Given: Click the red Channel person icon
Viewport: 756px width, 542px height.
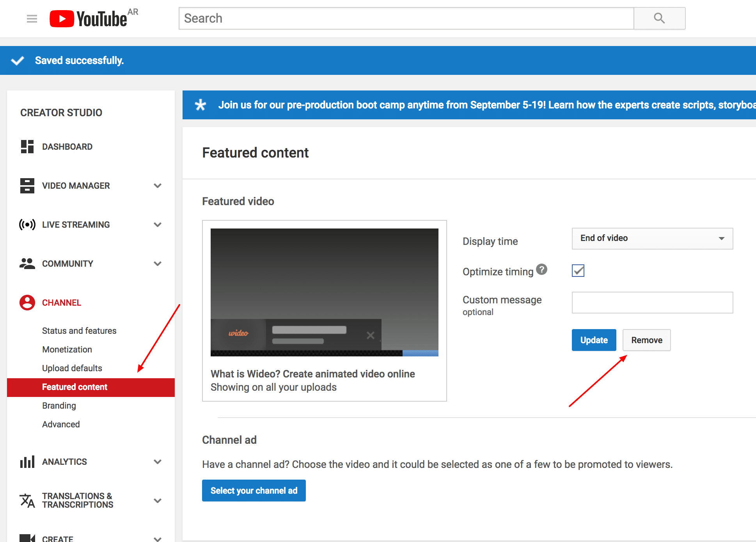Looking at the screenshot, I should click(27, 303).
